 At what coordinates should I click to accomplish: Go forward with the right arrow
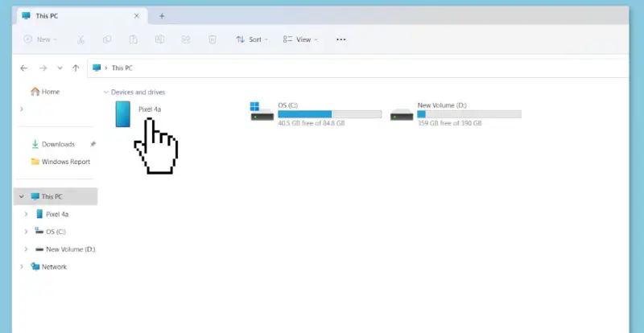[43, 68]
